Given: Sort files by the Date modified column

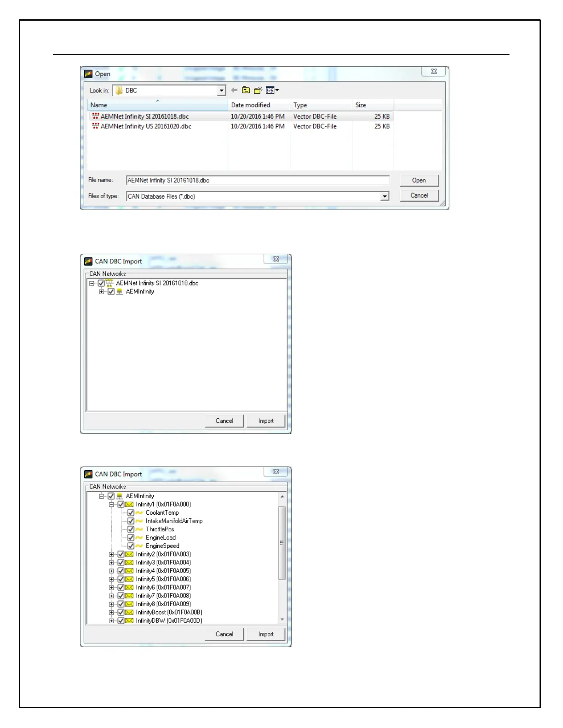Looking at the screenshot, I should click(259, 105).
